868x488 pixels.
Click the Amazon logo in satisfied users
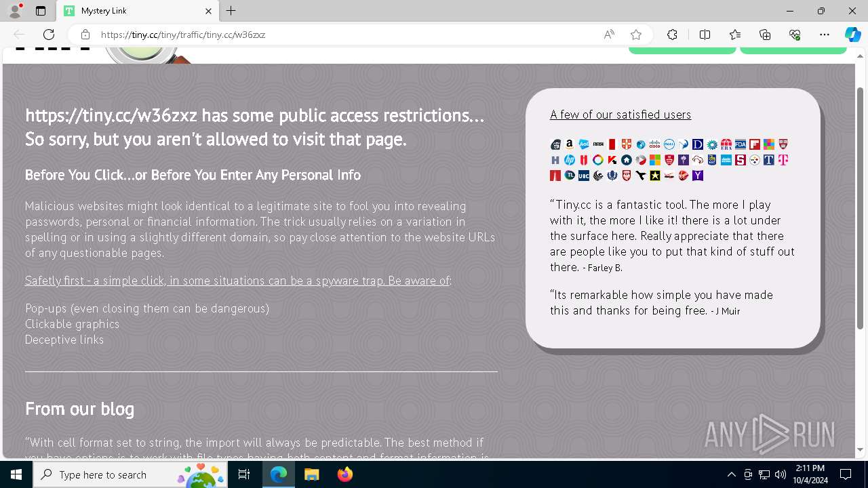570,144
